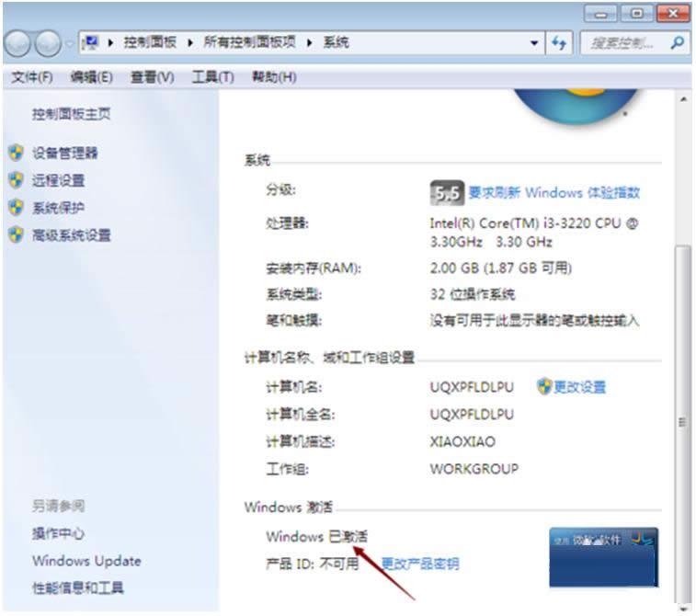The width and height of the screenshot is (696, 616).
Task: Click the computer description XIAOXIAO
Action: pos(462,441)
